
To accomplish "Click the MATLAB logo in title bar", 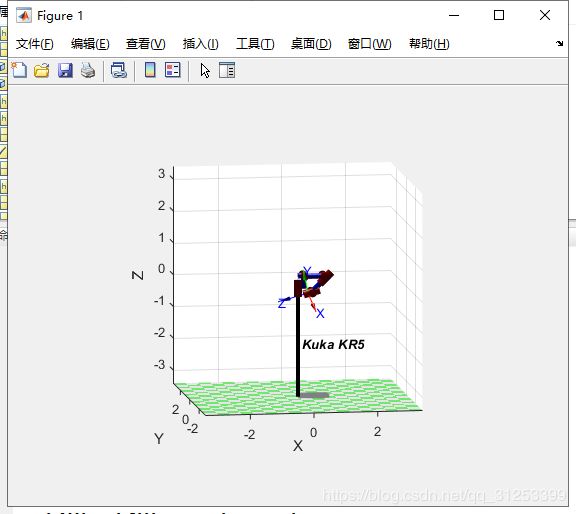I will click(24, 15).
